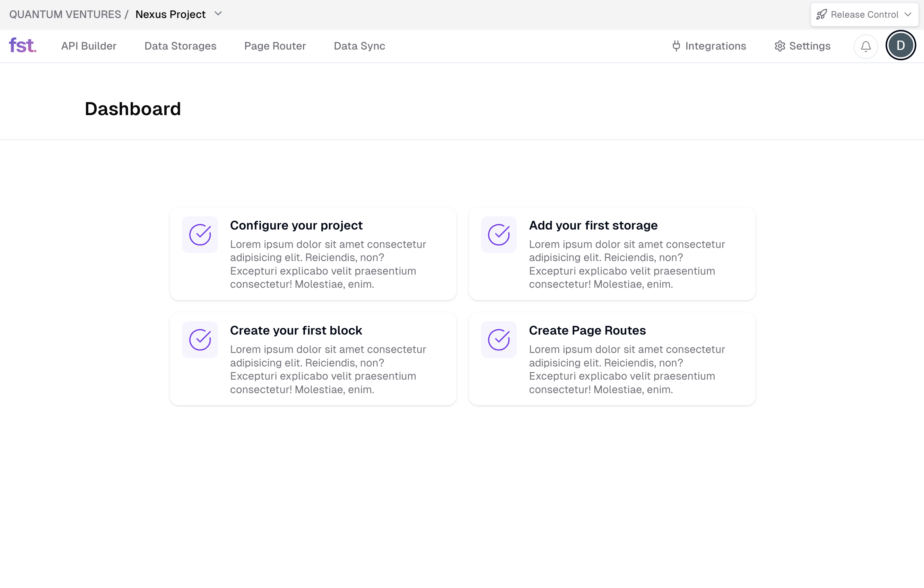This screenshot has width=924, height=588.
Task: Open the Release Control dropdown chevron
Action: coord(908,14)
